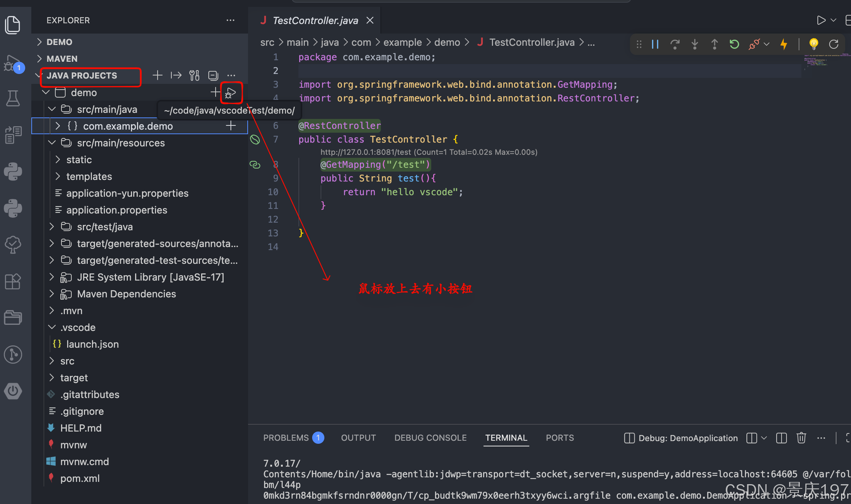This screenshot has height=504, width=851.
Task: Open the disconnect dropdown arrow in debug toolbar
Action: [x=767, y=44]
